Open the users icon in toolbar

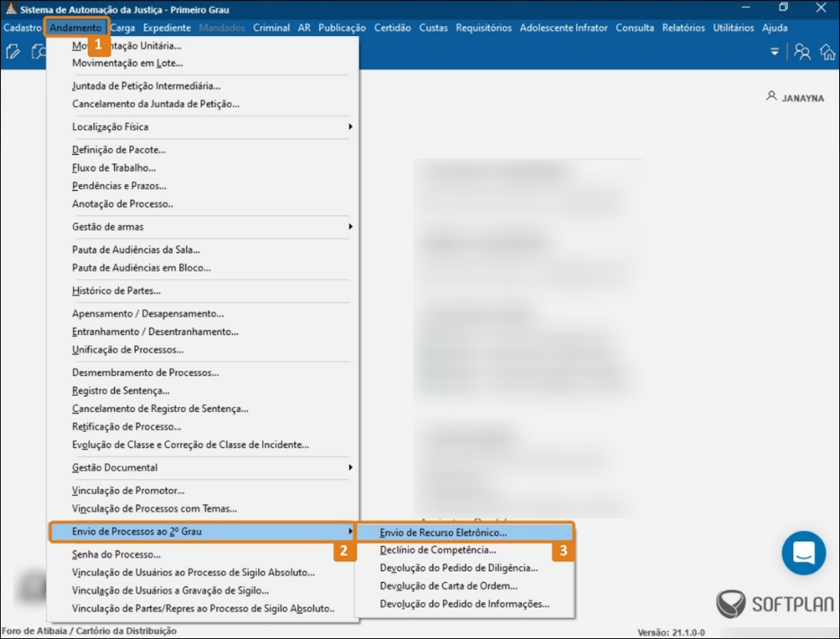pos(802,52)
